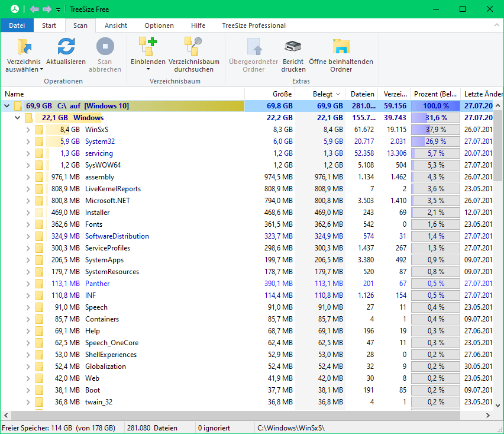The height and width of the screenshot is (434, 504).
Task: Click the Scan abbrechen stop icon
Action: coord(105,46)
